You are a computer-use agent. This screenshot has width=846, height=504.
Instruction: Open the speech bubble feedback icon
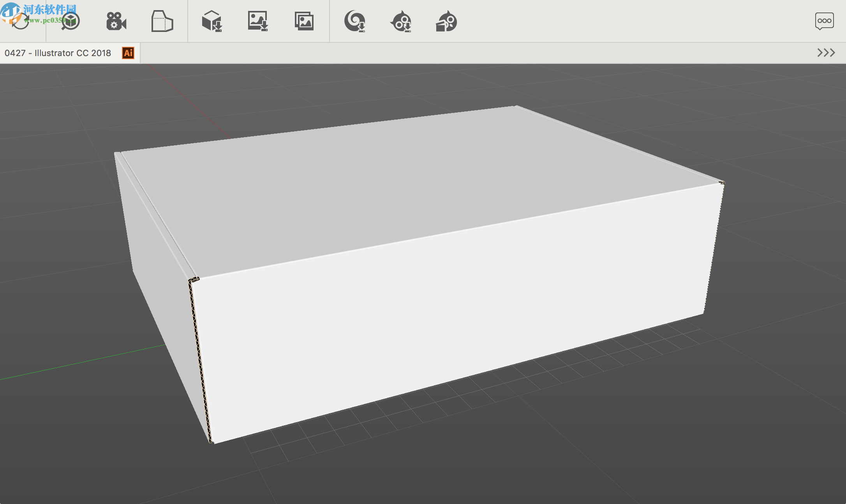tap(824, 21)
